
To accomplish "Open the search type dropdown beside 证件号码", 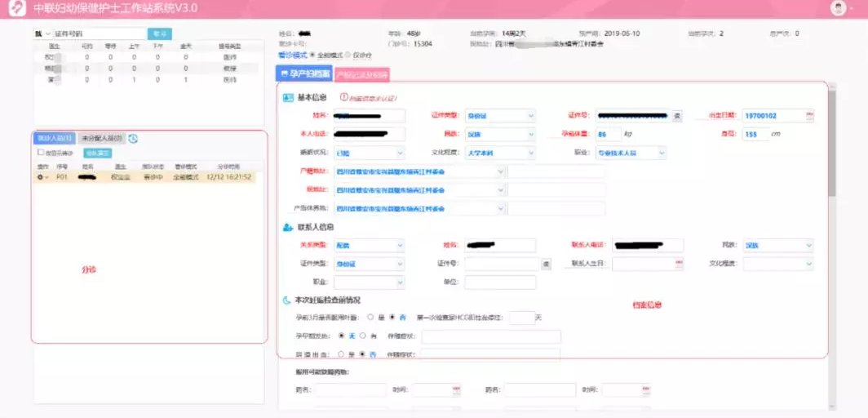I will pyautogui.click(x=42, y=33).
